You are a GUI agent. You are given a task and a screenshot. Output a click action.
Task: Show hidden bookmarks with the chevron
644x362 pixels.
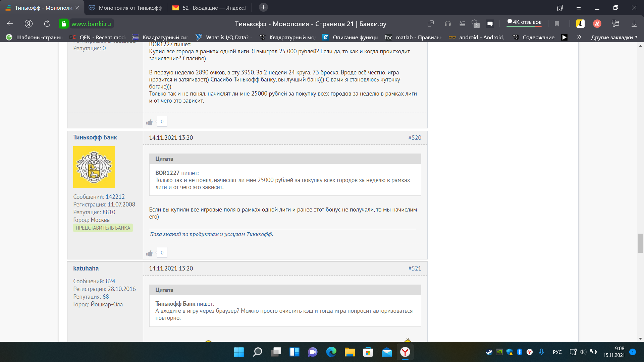tap(579, 37)
